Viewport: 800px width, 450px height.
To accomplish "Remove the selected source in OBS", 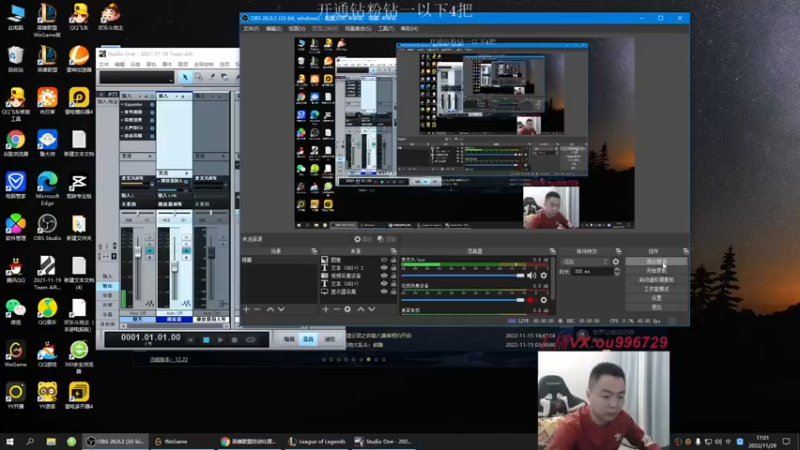I will (336, 309).
